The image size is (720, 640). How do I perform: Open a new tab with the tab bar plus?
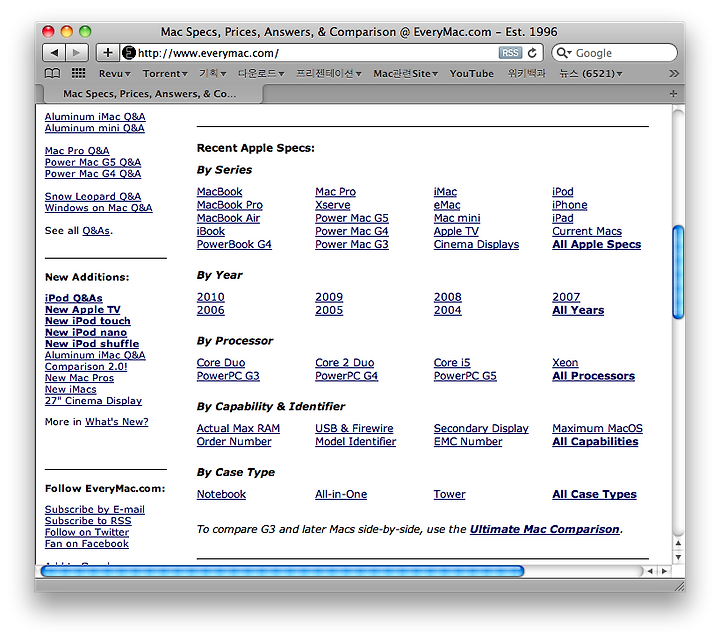673,94
